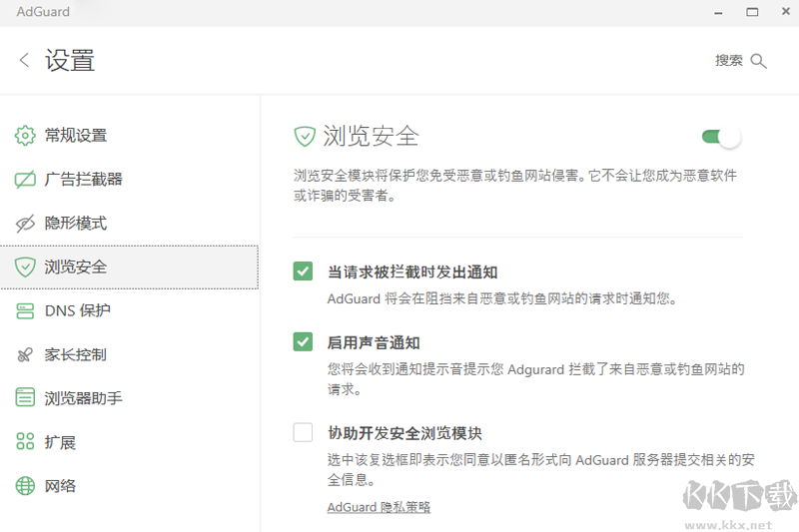This screenshot has height=532, width=799.
Task: Click the 浏览器助手 panel icon
Action: (25, 397)
